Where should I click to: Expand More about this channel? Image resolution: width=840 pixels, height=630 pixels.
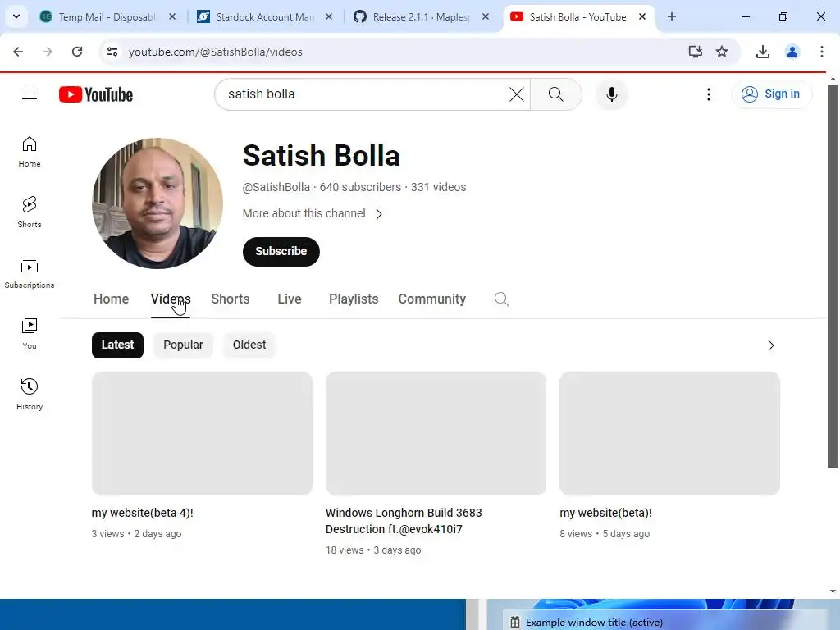(313, 214)
